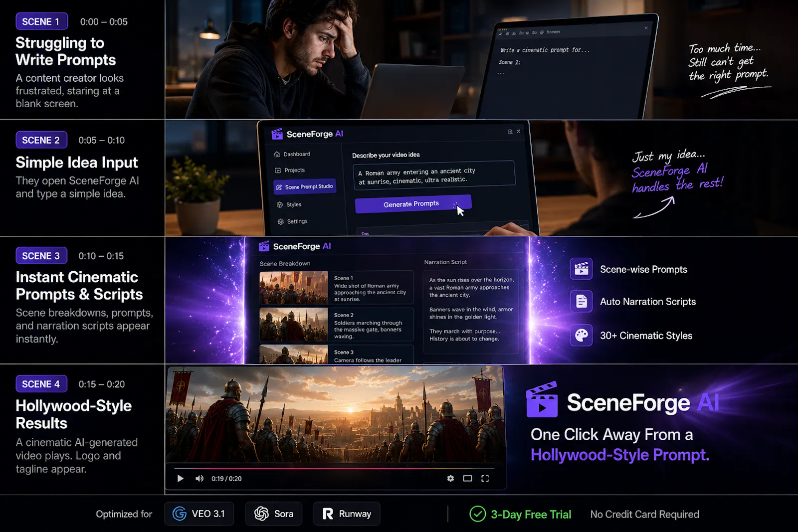Click the SceneForge AI logo in Scene 3 window
This screenshot has height=532, width=798.
coord(264,246)
